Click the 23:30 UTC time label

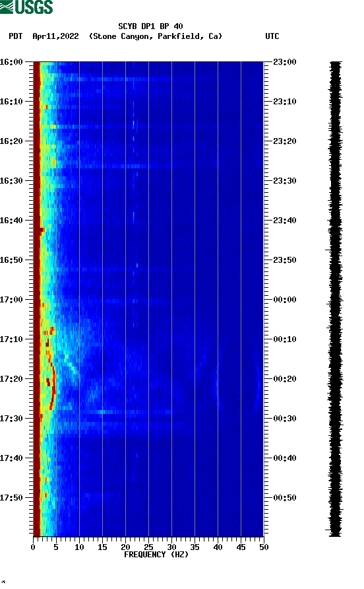285,181
